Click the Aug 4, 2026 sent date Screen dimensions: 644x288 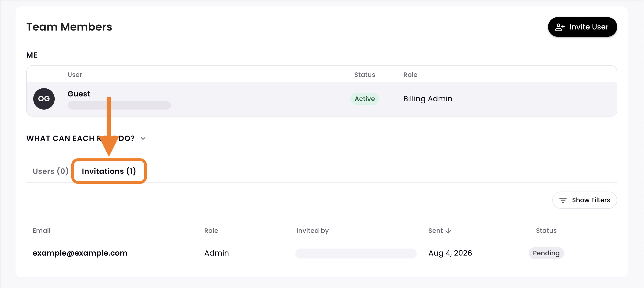coord(450,253)
